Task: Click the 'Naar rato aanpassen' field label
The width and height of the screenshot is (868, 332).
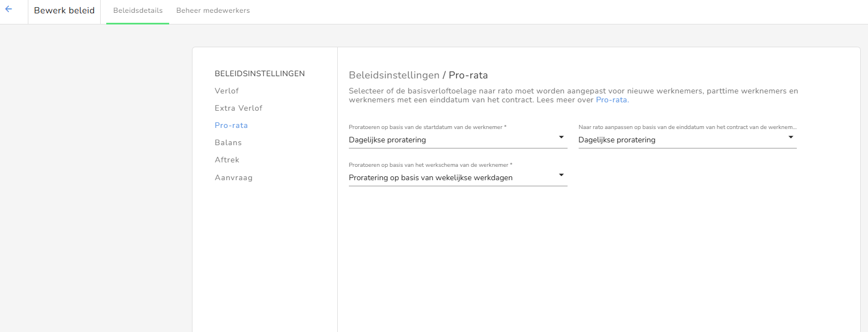Action: point(688,127)
